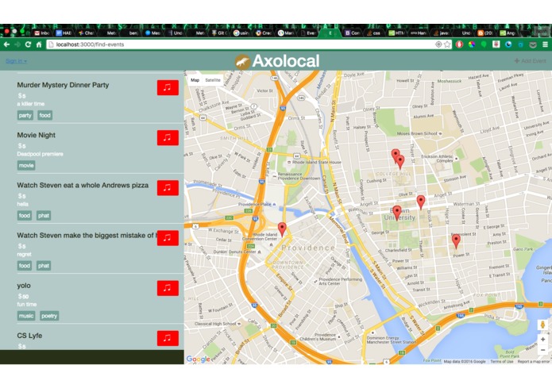
Task: Click the music tag under yolo
Action: point(26,316)
